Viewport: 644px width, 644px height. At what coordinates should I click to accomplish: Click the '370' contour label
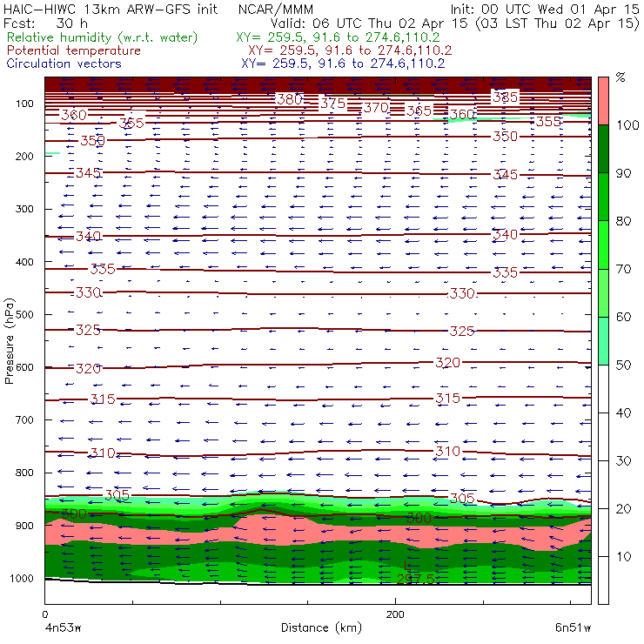point(376,108)
